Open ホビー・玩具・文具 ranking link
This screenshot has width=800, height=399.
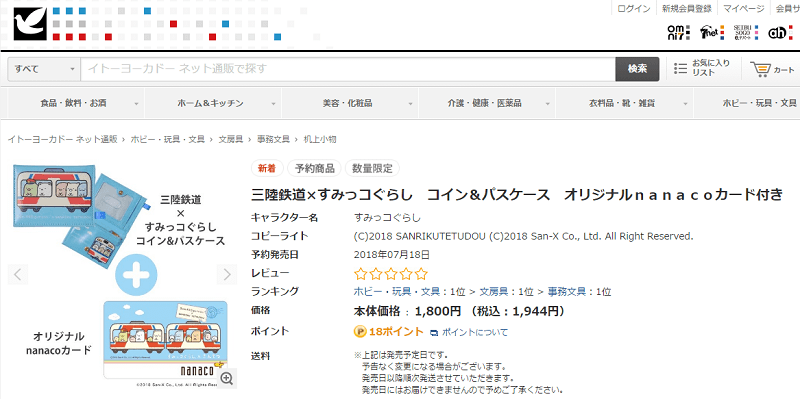(396, 292)
